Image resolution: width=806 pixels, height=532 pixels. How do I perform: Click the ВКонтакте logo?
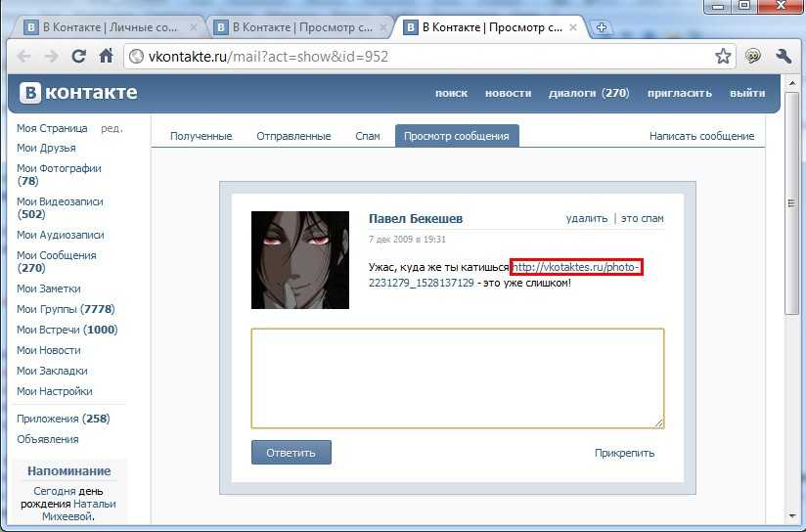pos(78,93)
